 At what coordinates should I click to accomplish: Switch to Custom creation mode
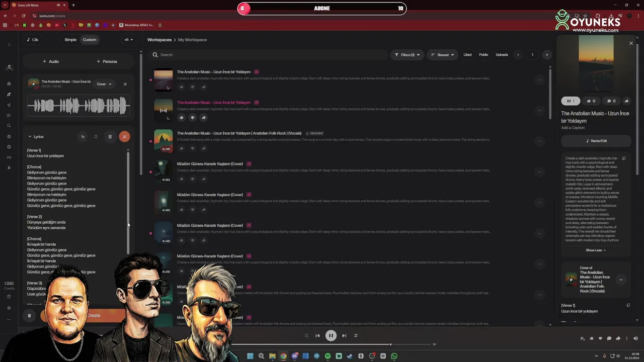90,40
